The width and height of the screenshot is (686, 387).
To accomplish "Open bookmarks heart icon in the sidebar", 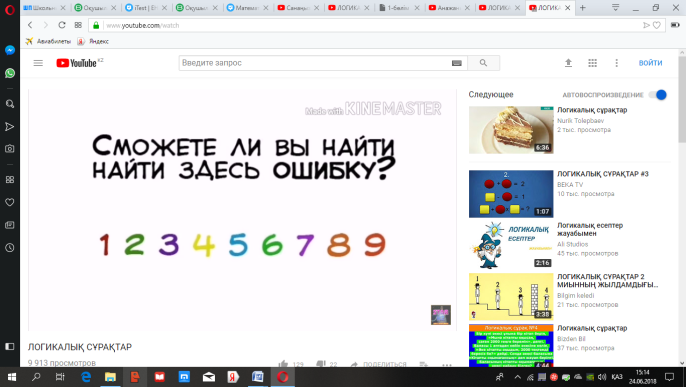I will tap(10, 202).
